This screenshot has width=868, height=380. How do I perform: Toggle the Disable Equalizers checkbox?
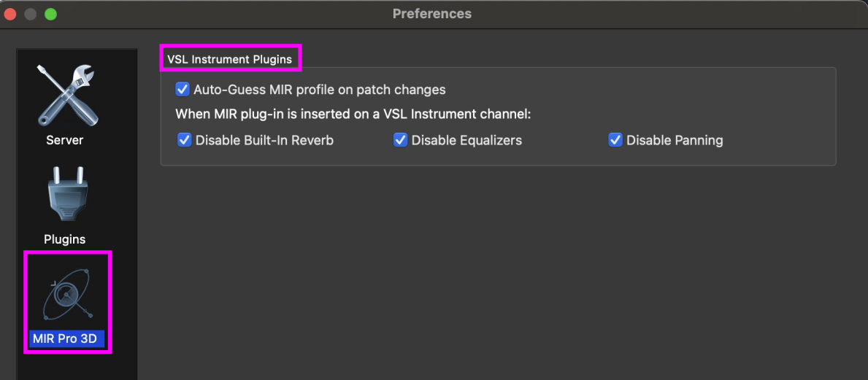pyautogui.click(x=400, y=140)
